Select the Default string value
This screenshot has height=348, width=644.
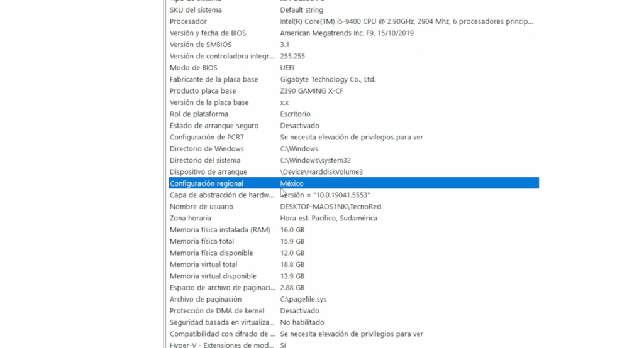(301, 10)
